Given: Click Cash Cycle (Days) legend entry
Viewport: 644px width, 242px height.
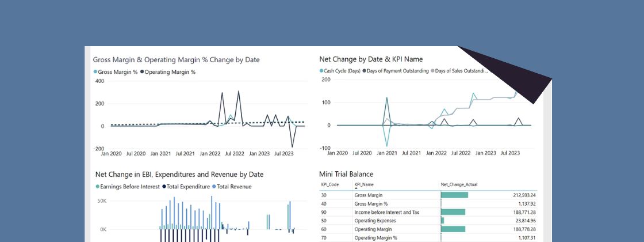Looking at the screenshot, I should click(340, 71).
